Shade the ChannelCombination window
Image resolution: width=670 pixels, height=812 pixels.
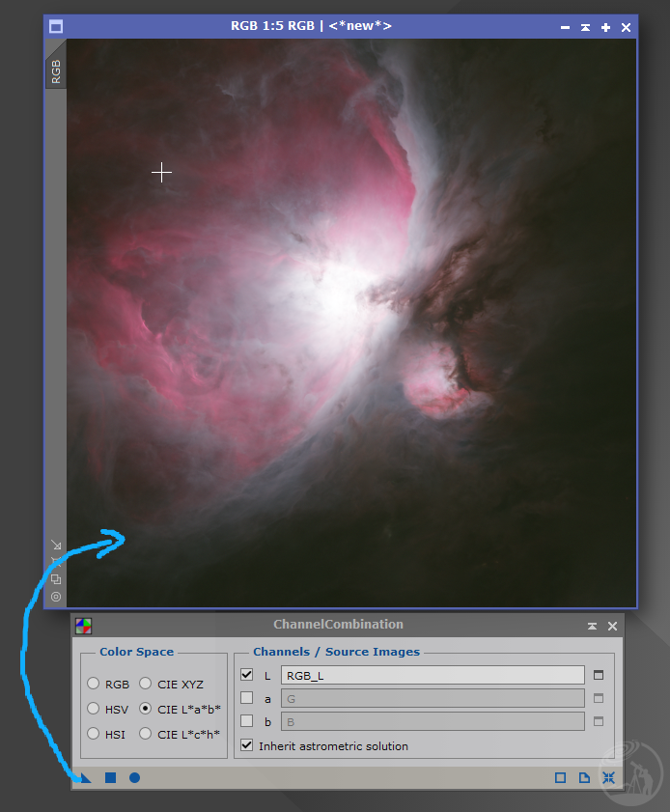tap(592, 626)
